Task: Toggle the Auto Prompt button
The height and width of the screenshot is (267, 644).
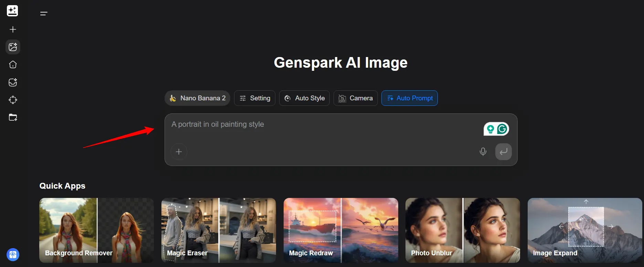Action: coord(410,98)
